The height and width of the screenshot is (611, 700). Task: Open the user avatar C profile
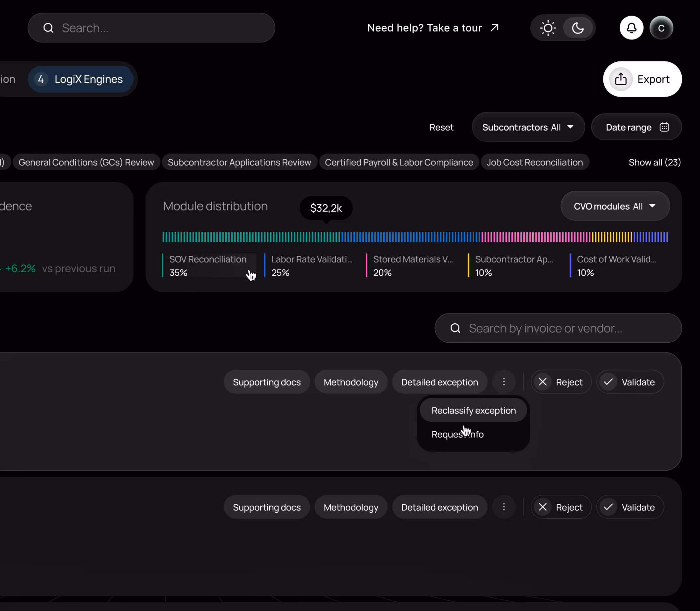[661, 28]
